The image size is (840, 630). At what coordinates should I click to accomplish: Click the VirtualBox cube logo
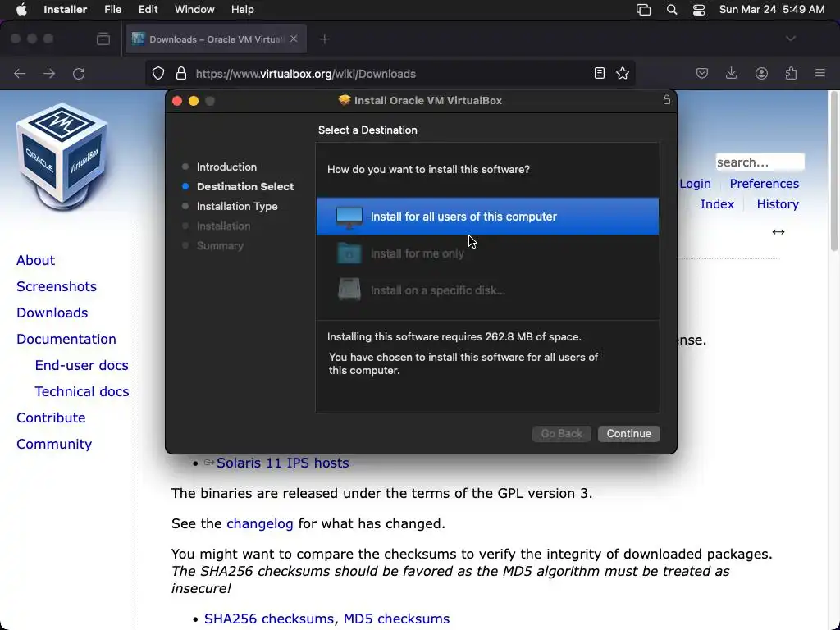click(62, 157)
